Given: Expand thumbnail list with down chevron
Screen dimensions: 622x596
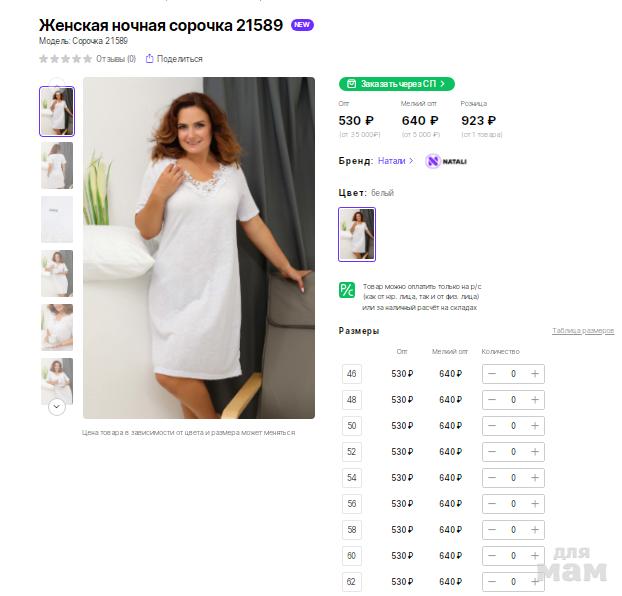Looking at the screenshot, I should (x=57, y=407).
